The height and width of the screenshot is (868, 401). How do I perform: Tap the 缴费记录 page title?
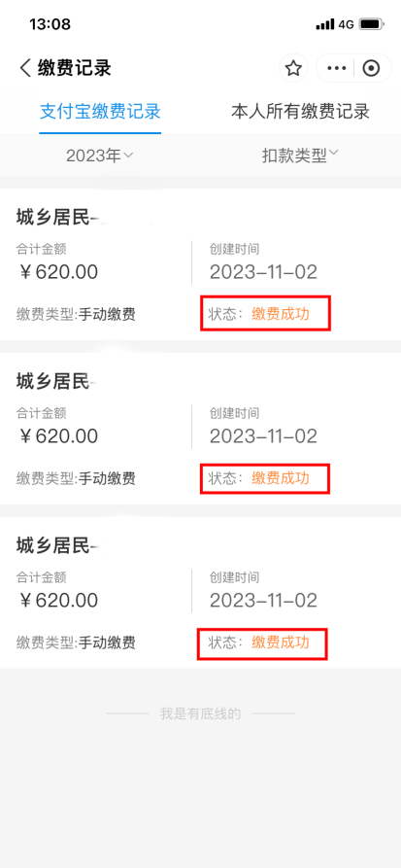coord(75,69)
